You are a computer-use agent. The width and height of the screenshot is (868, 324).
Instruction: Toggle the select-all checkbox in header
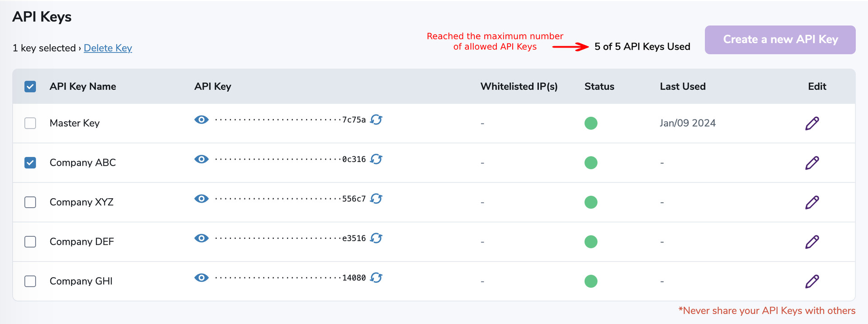[30, 86]
